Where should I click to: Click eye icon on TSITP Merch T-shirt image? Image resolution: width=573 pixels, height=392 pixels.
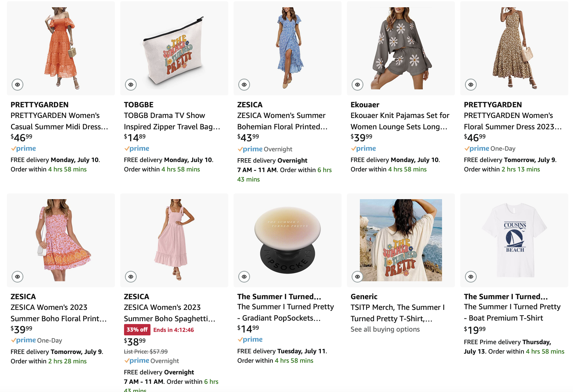(358, 277)
